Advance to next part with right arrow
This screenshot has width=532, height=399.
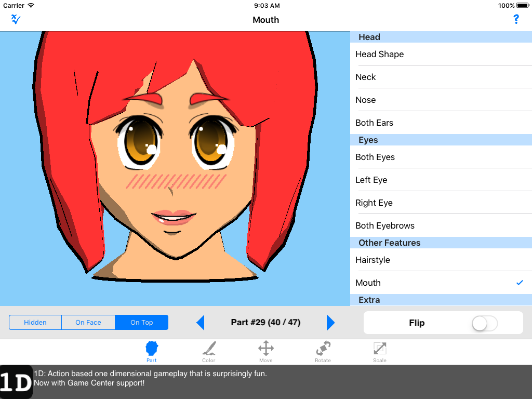(x=330, y=323)
